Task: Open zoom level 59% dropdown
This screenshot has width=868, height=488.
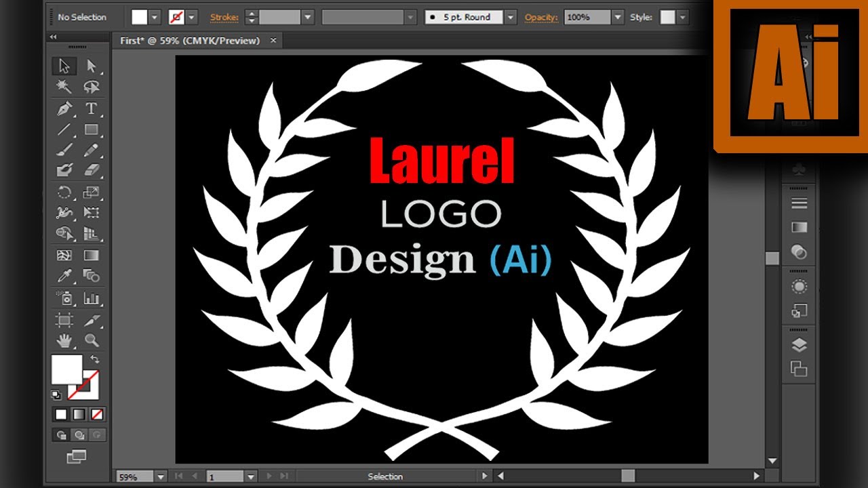Action: pos(161,476)
